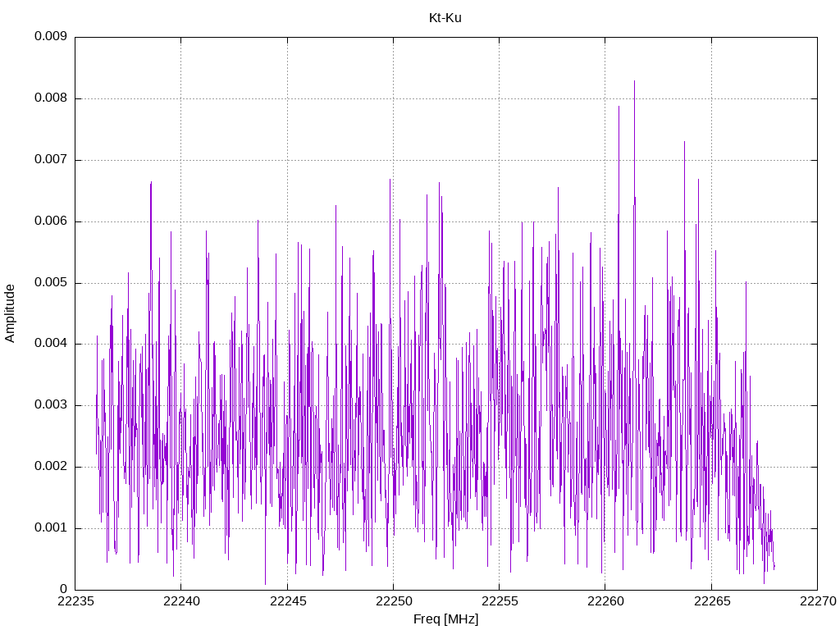Click the x-axis tick label 22255
This screenshot has width=840, height=630.
[x=500, y=601]
